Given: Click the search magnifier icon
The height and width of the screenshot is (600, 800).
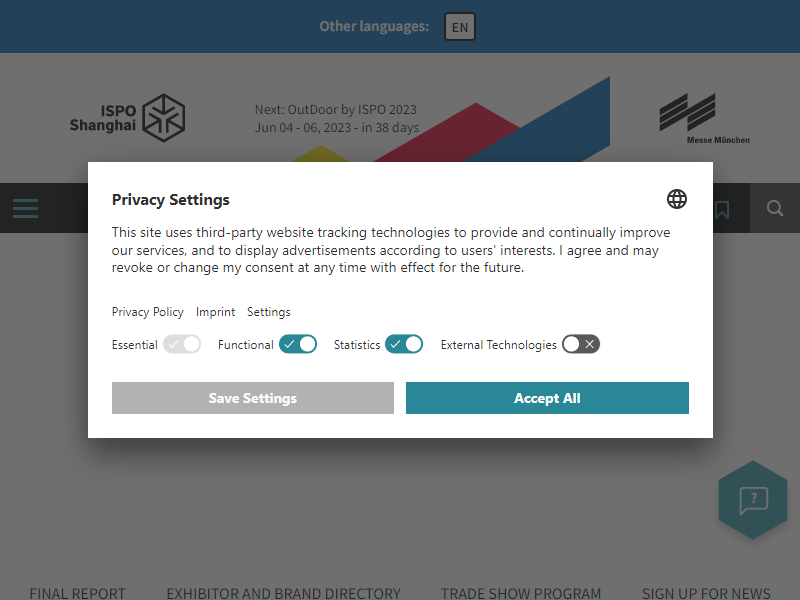Looking at the screenshot, I should pyautogui.click(x=775, y=208).
